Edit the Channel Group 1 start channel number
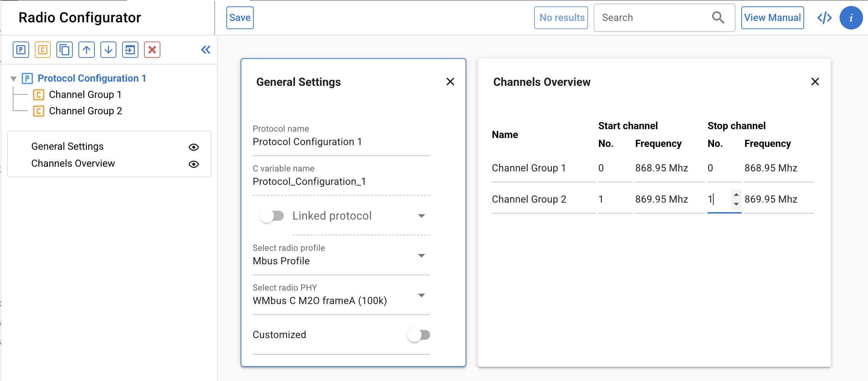This screenshot has height=381, width=868. (615, 168)
